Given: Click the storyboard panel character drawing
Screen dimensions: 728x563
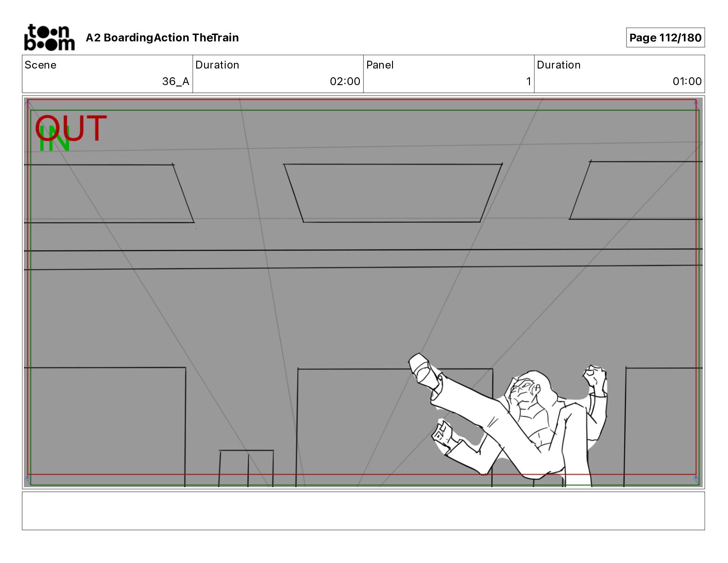Looking at the screenshot, I should click(x=508, y=419).
